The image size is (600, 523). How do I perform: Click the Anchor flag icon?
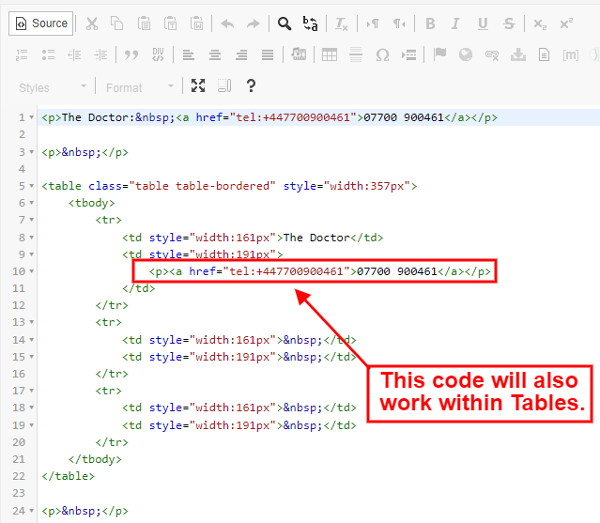[x=440, y=54]
